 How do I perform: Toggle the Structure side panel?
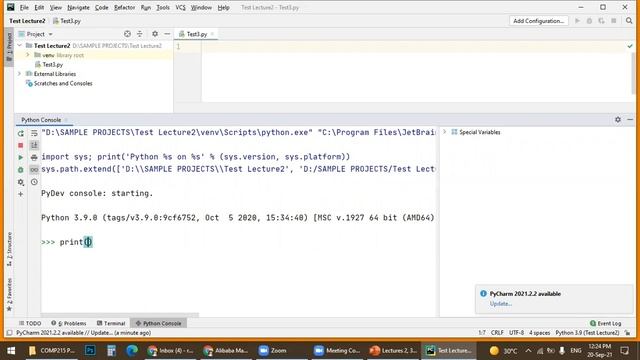point(9,249)
